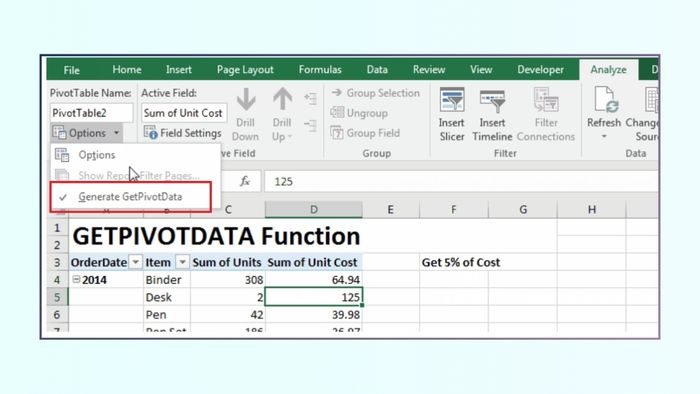
Task: Switch to the Home tab
Action: 127,70
